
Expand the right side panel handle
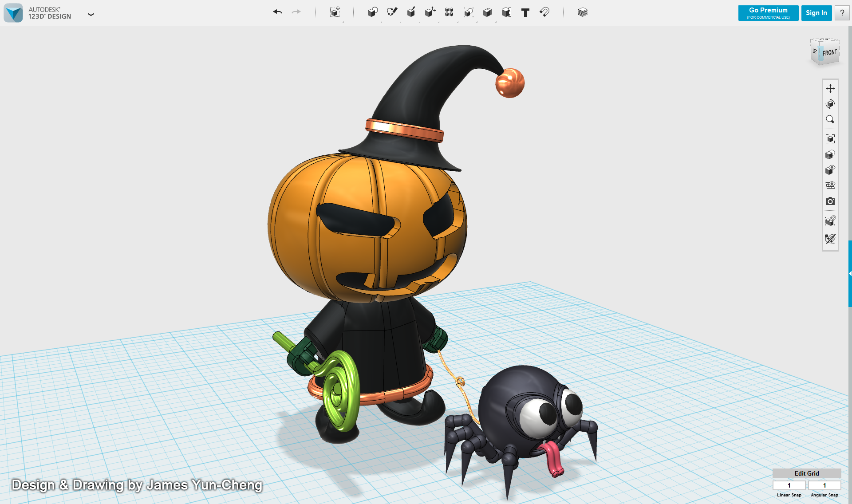(850, 273)
